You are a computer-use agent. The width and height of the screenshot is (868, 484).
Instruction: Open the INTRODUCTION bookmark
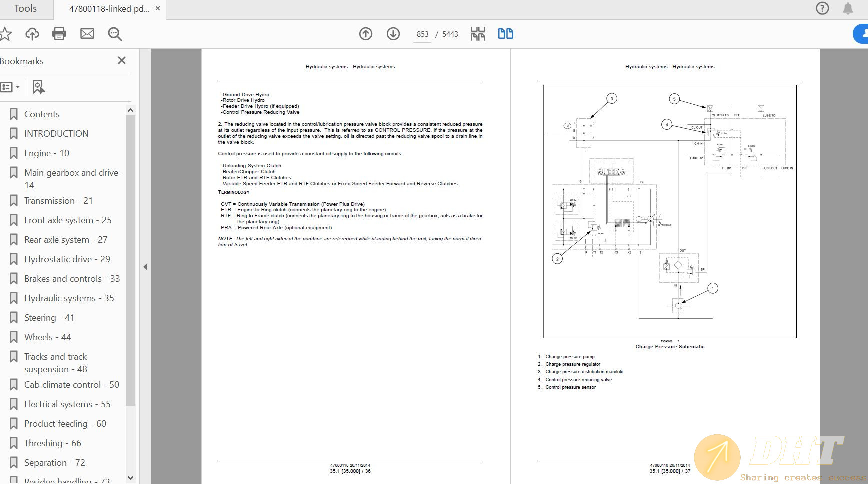pyautogui.click(x=56, y=134)
